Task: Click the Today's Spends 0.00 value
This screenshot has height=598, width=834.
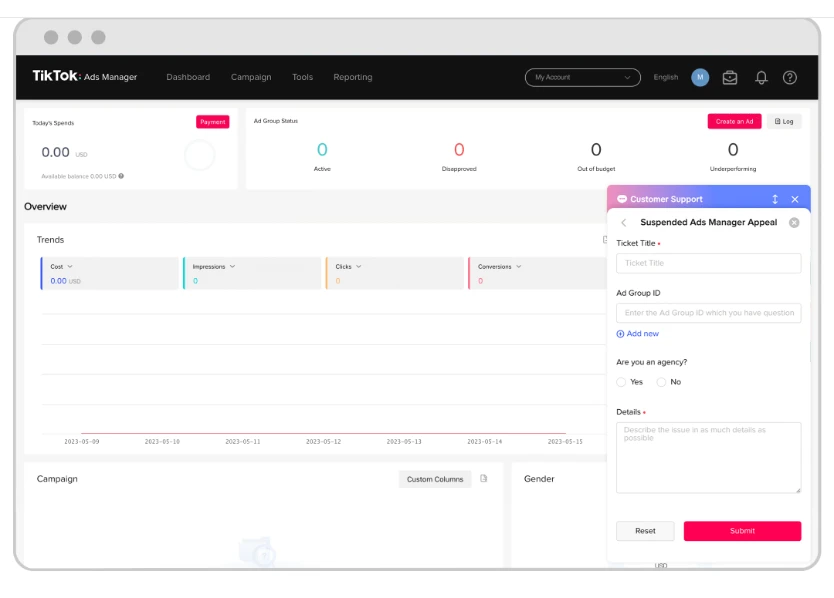Action: 55,152
